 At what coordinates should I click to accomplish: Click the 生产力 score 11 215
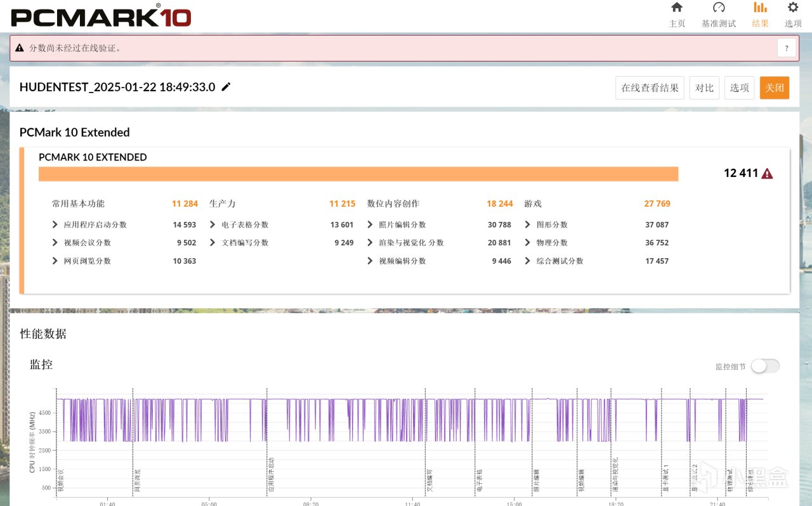342,204
